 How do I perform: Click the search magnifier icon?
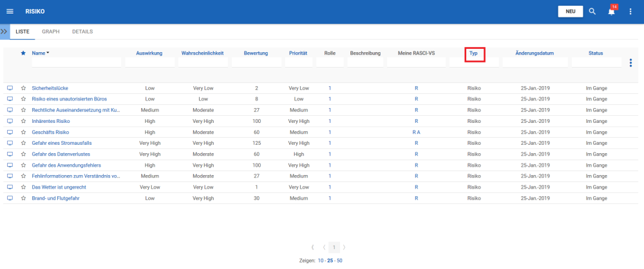pyautogui.click(x=592, y=12)
